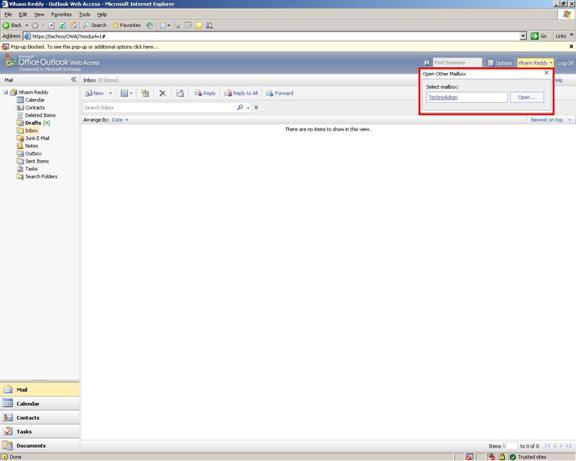Open the view layout dropdown in the mail toolbar

pyautogui.click(x=126, y=93)
